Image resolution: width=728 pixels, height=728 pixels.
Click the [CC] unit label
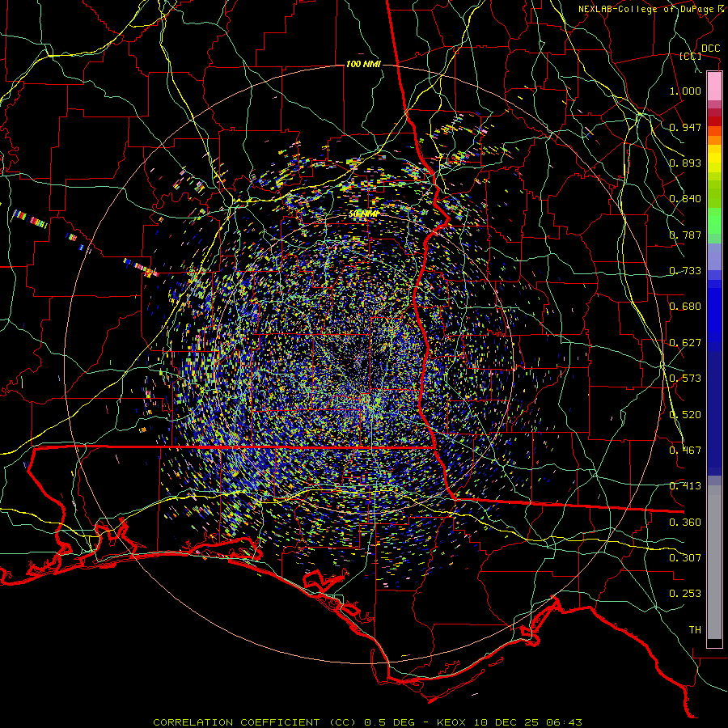pyautogui.click(x=690, y=56)
